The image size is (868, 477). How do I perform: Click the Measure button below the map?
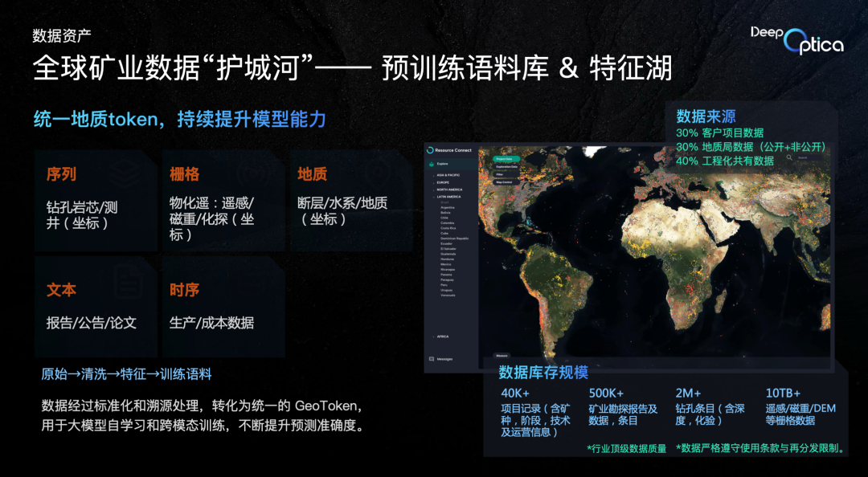click(501, 355)
